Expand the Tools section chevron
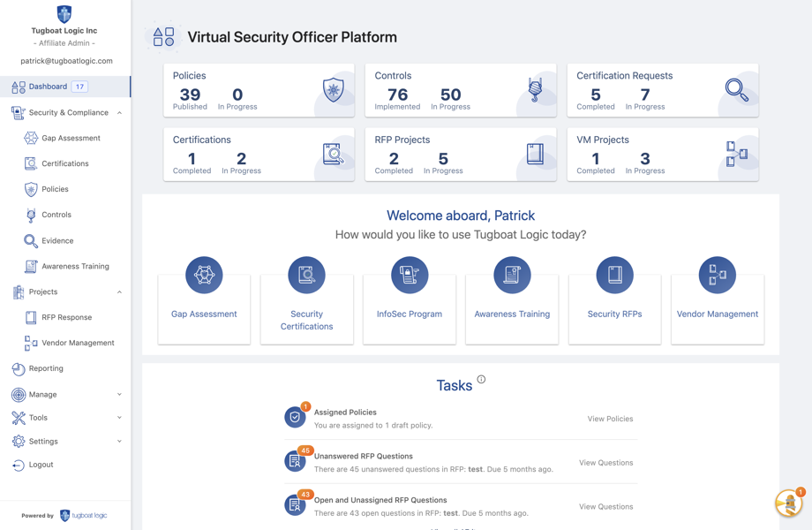This screenshot has height=530, width=812. (120, 417)
